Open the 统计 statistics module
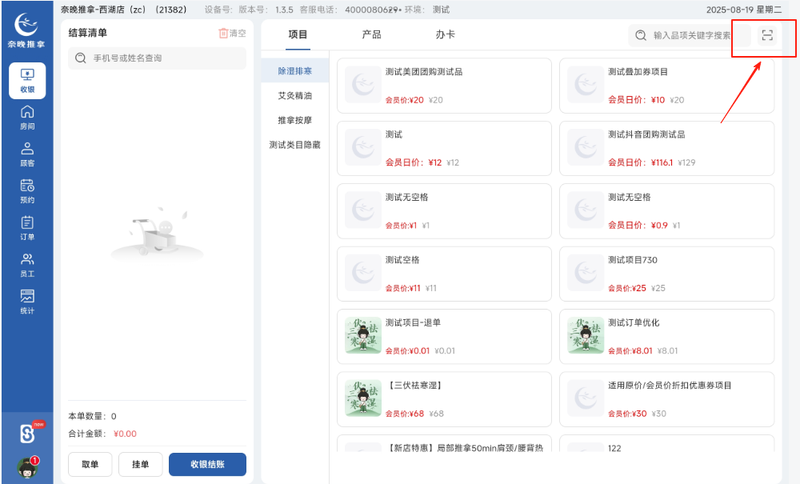 tap(27, 302)
